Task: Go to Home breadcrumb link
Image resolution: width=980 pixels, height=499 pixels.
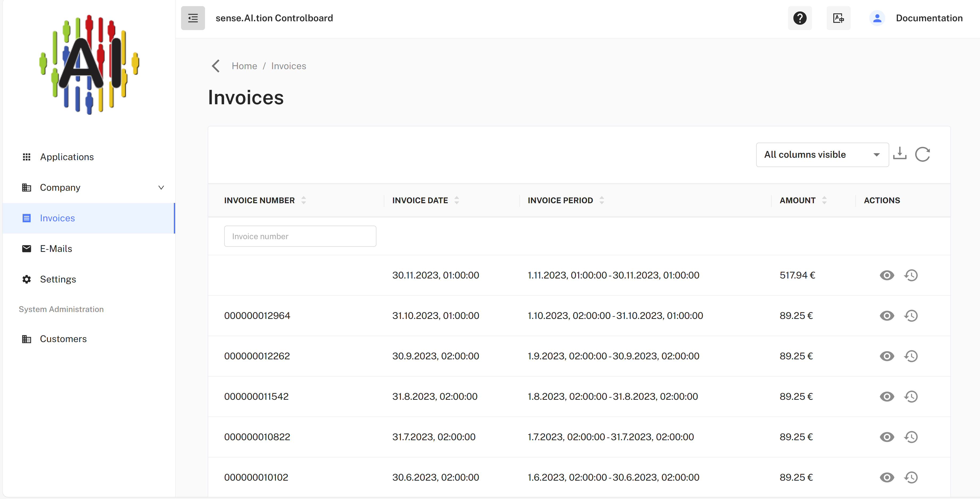Action: point(244,66)
